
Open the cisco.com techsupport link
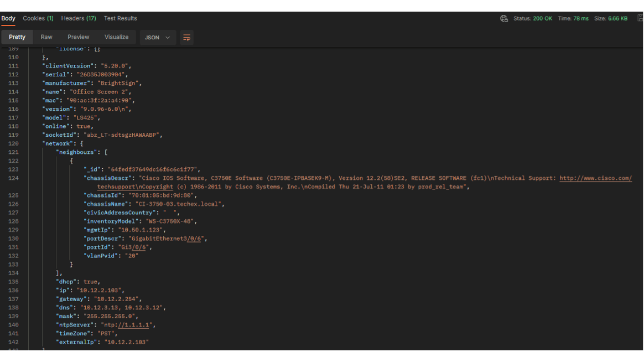coord(595,178)
